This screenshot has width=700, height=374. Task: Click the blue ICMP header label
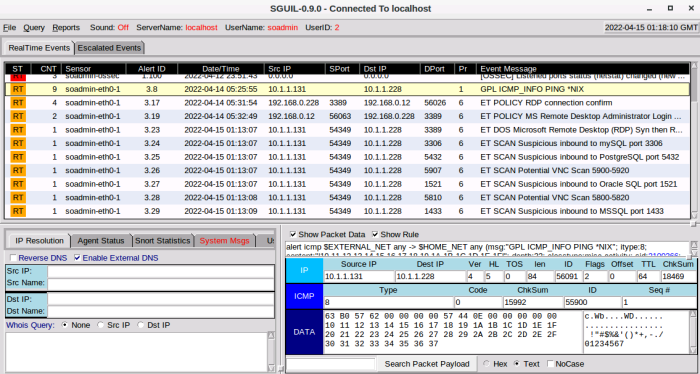click(304, 296)
